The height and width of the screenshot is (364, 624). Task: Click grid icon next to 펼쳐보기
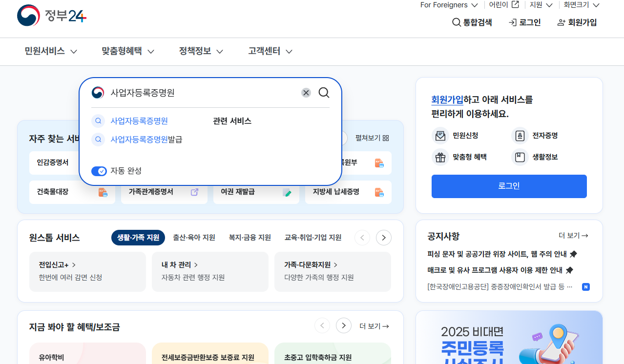tap(386, 138)
